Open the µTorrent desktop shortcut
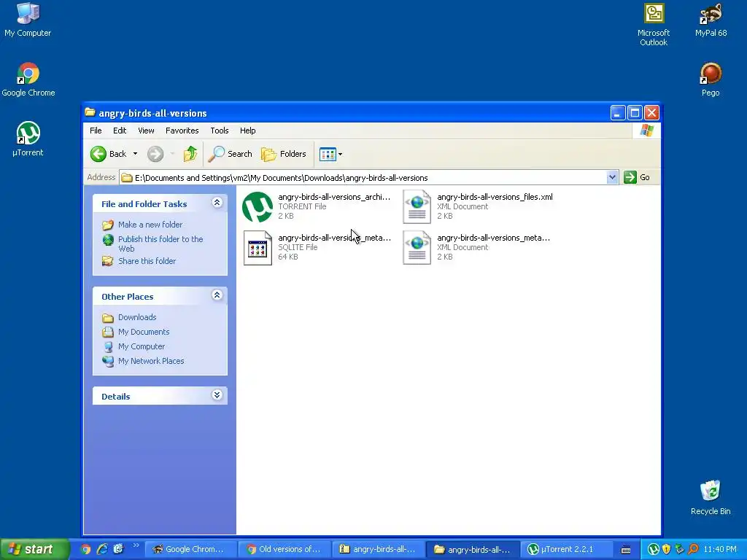This screenshot has height=560, width=747. pyautogui.click(x=28, y=139)
